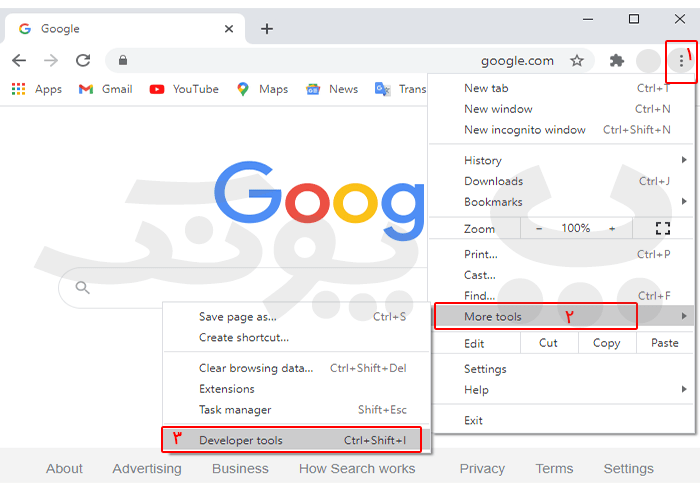This screenshot has width=700, height=490.
Task: Click the Google logo
Action: 320,200
